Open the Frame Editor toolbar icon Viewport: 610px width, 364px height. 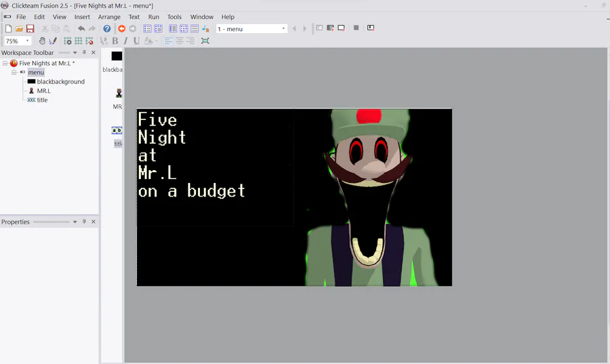[x=159, y=28]
